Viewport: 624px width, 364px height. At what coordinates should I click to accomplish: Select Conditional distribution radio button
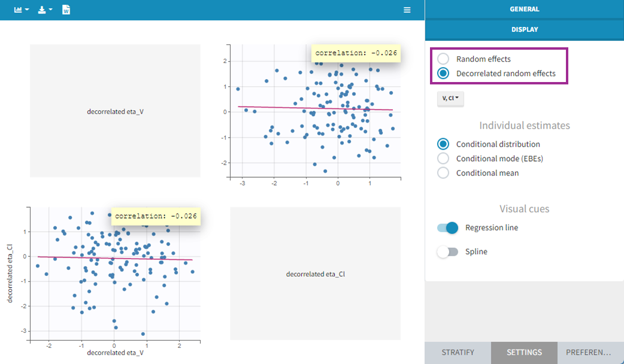click(443, 144)
